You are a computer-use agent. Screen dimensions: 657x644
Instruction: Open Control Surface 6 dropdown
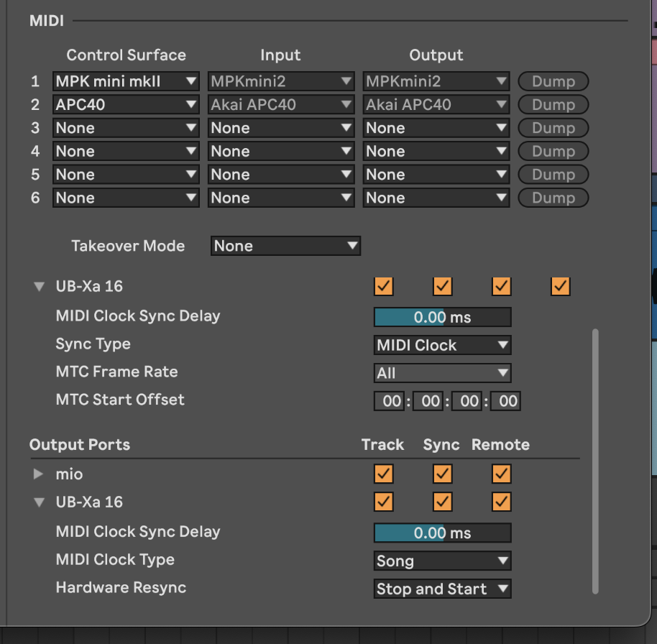tap(126, 198)
